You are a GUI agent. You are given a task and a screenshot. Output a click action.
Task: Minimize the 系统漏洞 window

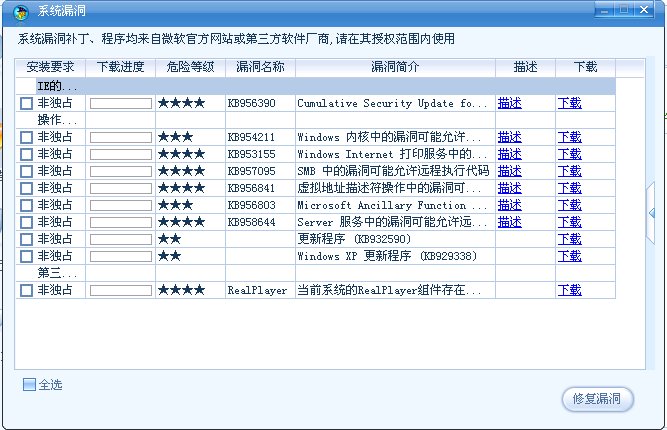tap(604, 10)
